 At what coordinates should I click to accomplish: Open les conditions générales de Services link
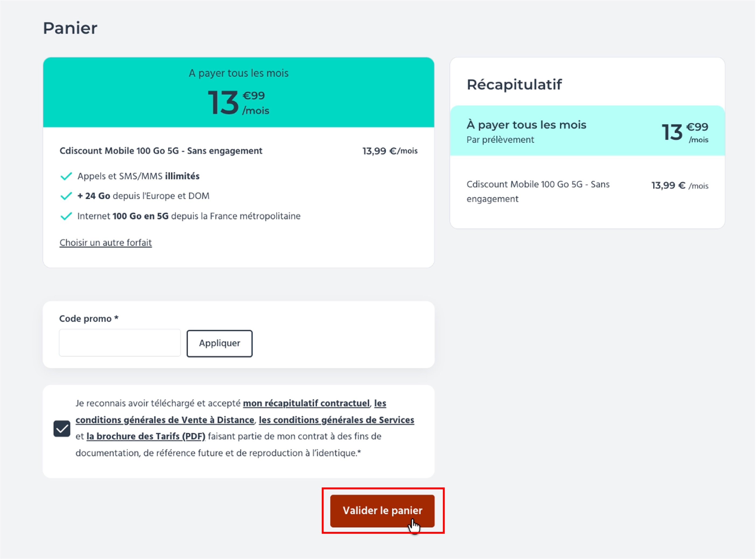point(336,420)
